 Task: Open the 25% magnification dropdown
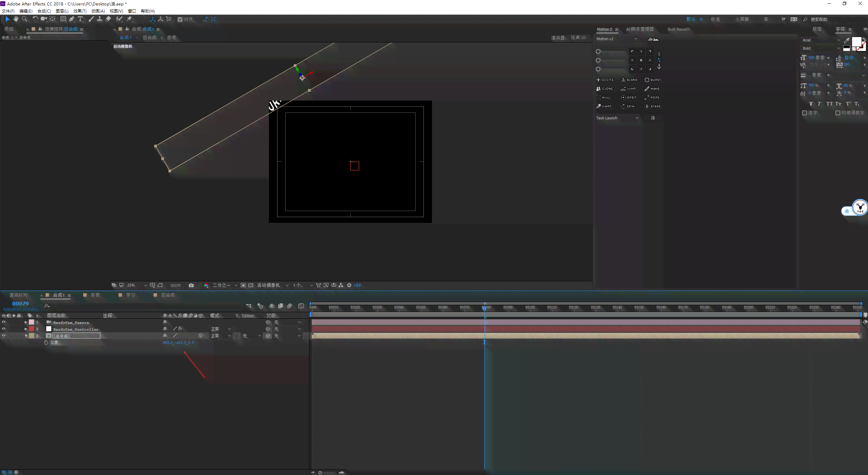click(137, 285)
